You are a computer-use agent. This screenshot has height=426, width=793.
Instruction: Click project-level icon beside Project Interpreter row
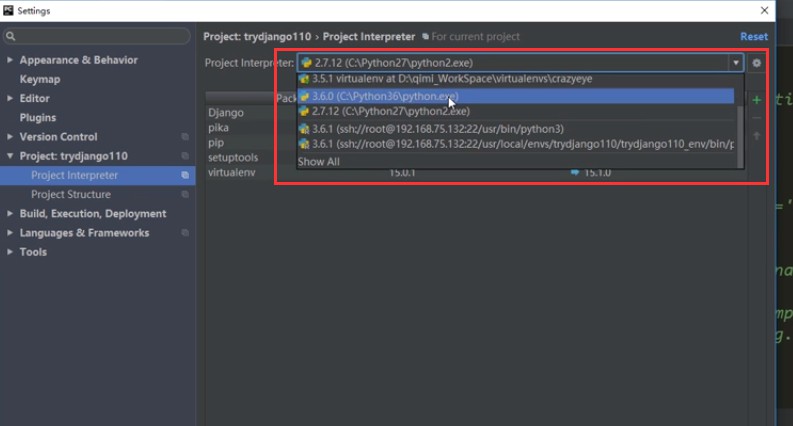click(x=185, y=175)
